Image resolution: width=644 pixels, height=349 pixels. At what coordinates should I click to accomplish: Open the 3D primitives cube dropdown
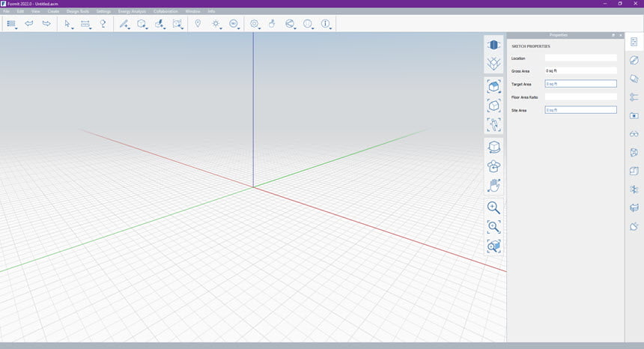click(x=142, y=24)
